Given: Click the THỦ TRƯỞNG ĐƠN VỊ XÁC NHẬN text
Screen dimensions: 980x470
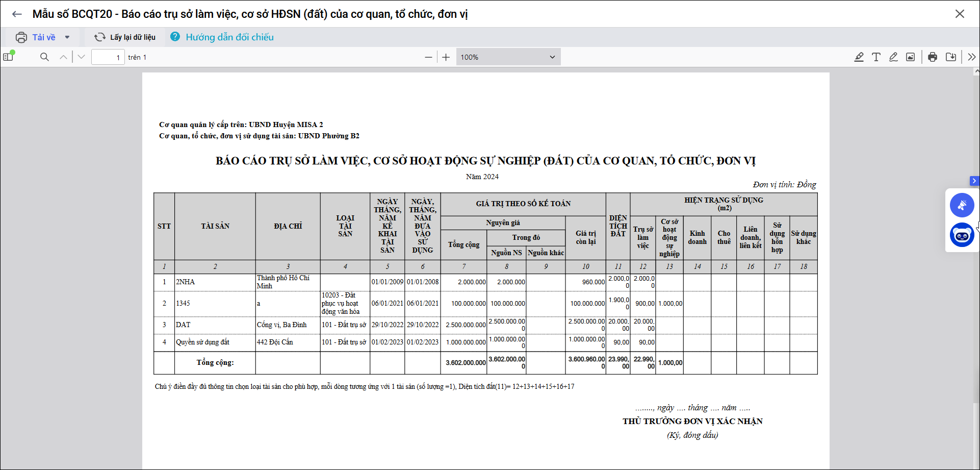Looking at the screenshot, I should (692, 421).
